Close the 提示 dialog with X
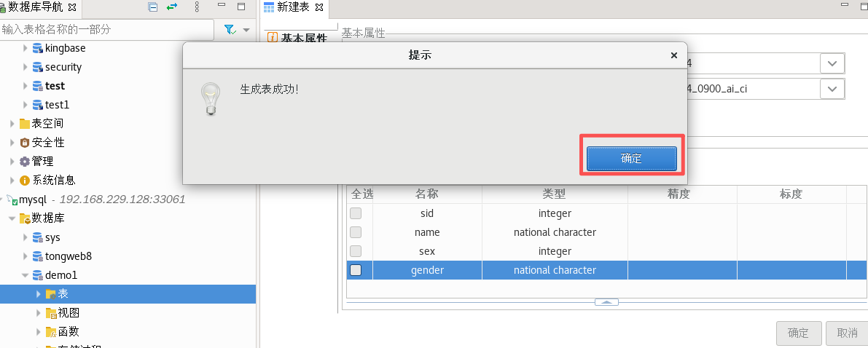868x348 pixels. (x=673, y=55)
